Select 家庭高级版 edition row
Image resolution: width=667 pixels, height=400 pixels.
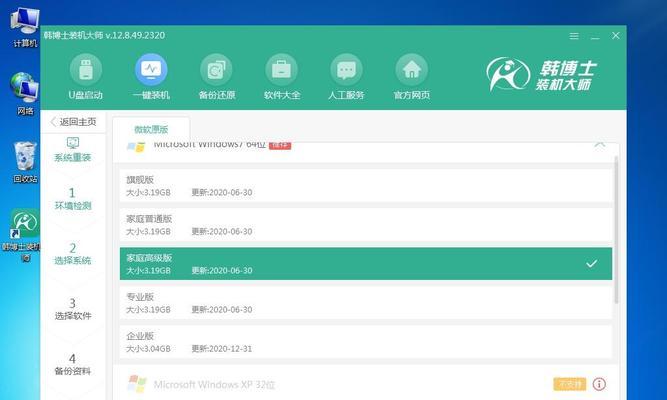click(x=366, y=264)
